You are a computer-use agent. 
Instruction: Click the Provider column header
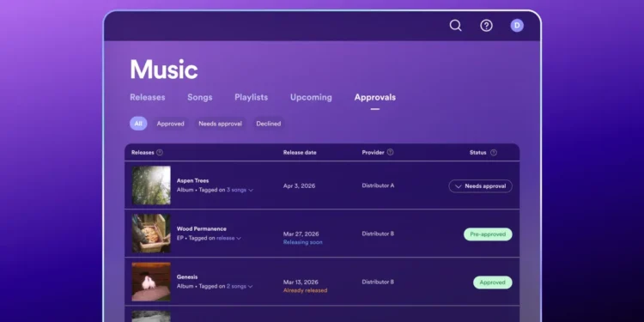[373, 152]
